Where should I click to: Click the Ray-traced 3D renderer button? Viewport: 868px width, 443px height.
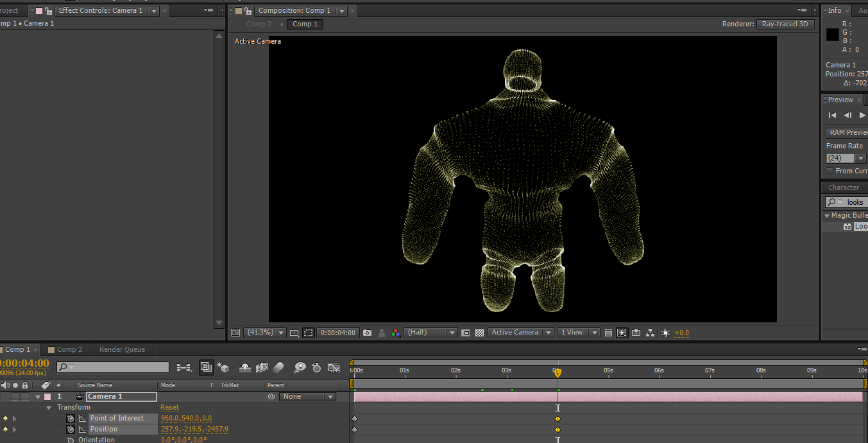click(x=785, y=24)
